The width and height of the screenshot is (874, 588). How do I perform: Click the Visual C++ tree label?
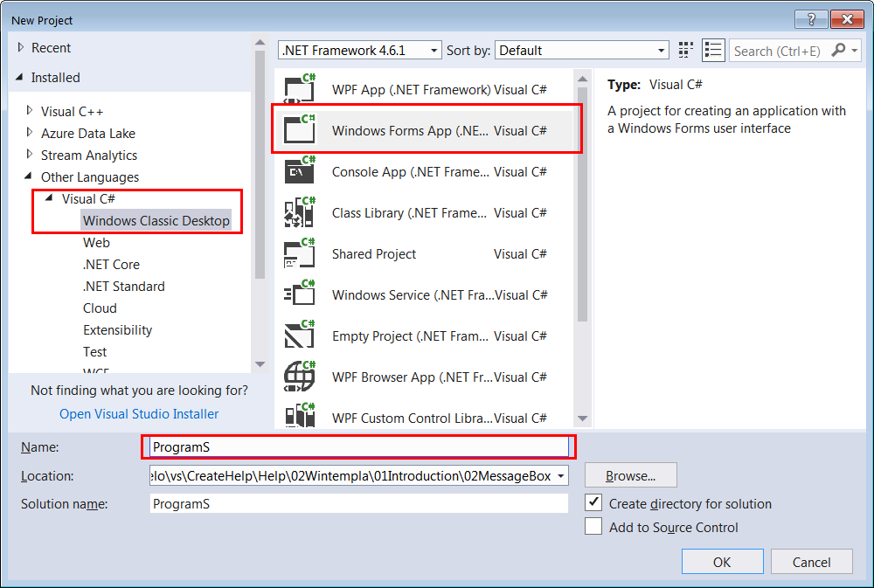(72, 112)
